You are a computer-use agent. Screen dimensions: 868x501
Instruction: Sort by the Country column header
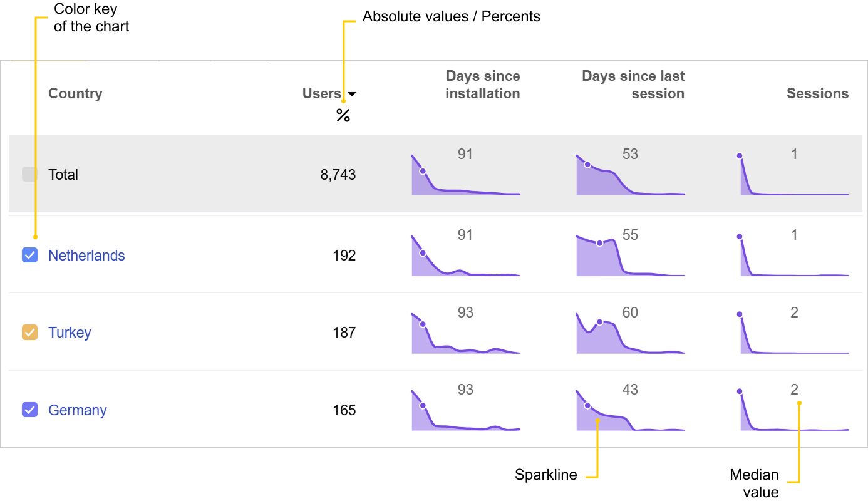75,93
